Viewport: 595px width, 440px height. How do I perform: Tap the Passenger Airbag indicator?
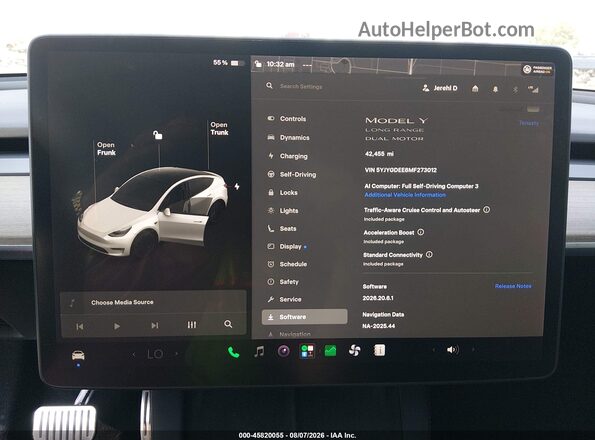pyautogui.click(x=537, y=69)
